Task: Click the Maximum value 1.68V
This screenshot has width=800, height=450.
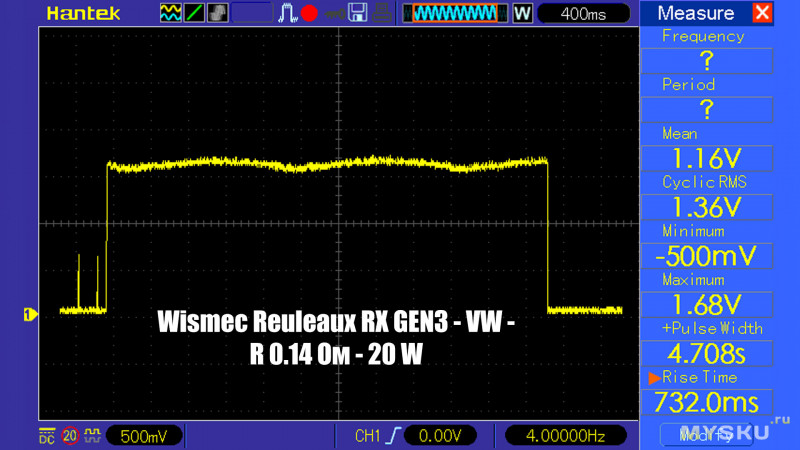Action: (x=707, y=305)
